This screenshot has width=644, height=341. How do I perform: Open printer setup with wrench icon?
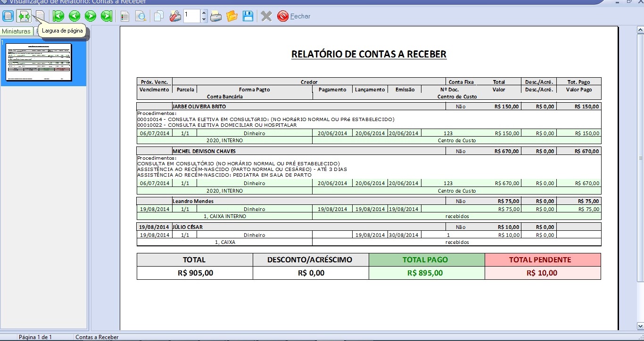[x=175, y=16]
